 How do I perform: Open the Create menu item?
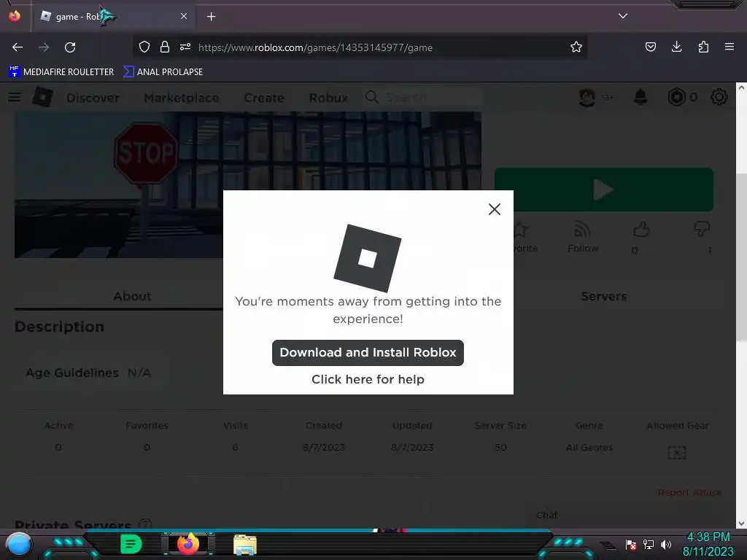[264, 98]
